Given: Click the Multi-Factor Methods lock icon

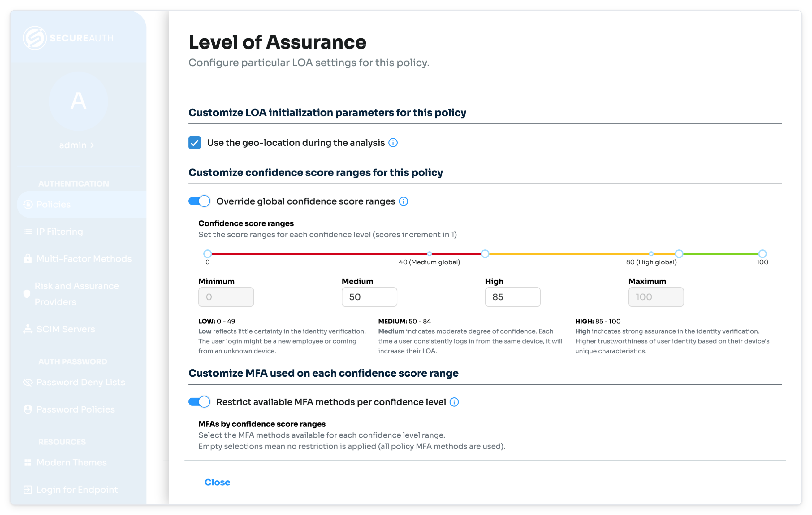Looking at the screenshot, I should [x=28, y=259].
